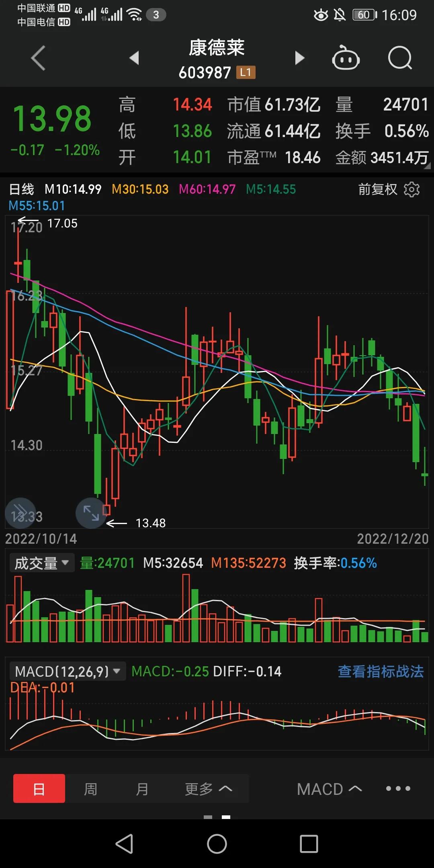Open the three-dot more options menu

398,789
